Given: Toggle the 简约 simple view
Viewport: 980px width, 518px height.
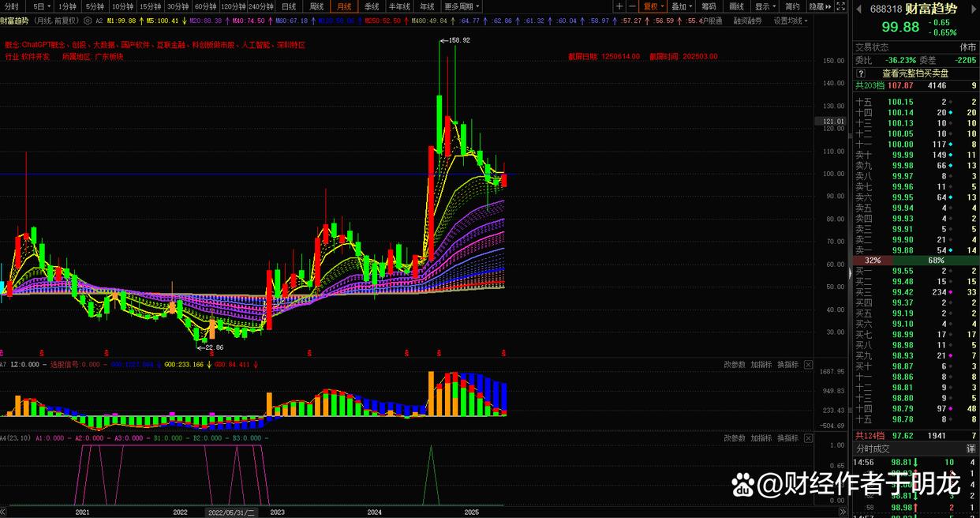Looking at the screenshot, I should (793, 6).
